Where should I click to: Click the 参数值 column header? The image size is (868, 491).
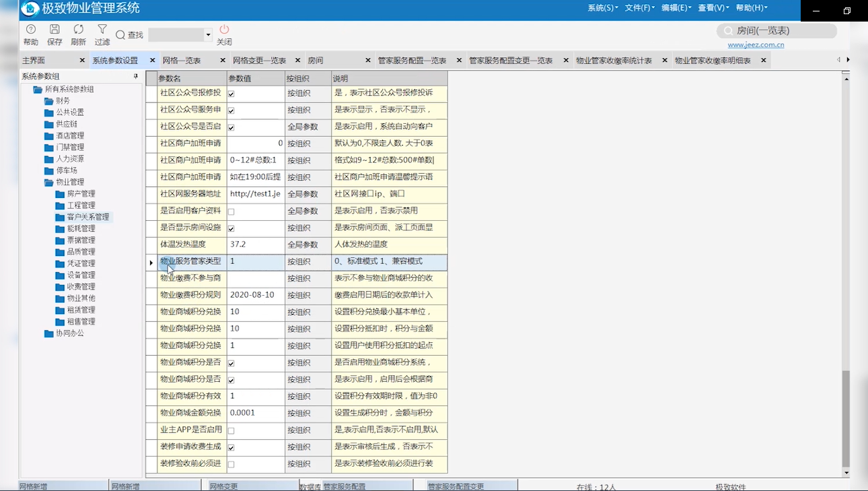tap(256, 79)
